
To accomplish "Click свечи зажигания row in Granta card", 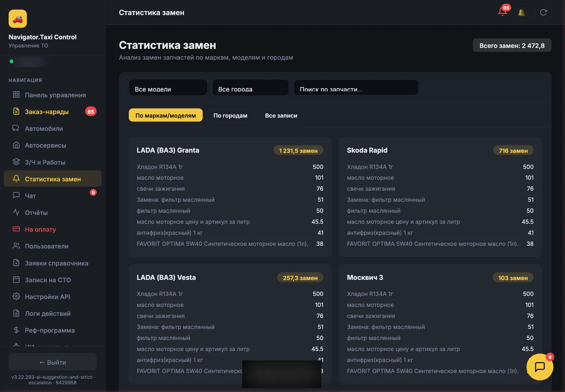I will 230,189.
